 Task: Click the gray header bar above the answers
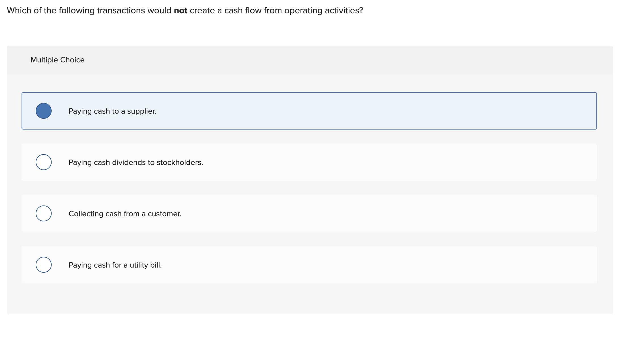(309, 60)
